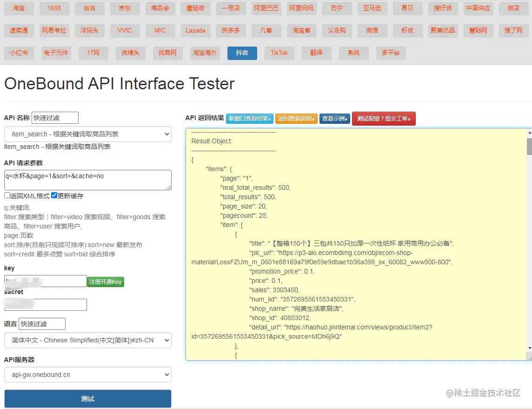Click the 查看示例 button
Screen dimensions: 532x409
click(x=335, y=119)
